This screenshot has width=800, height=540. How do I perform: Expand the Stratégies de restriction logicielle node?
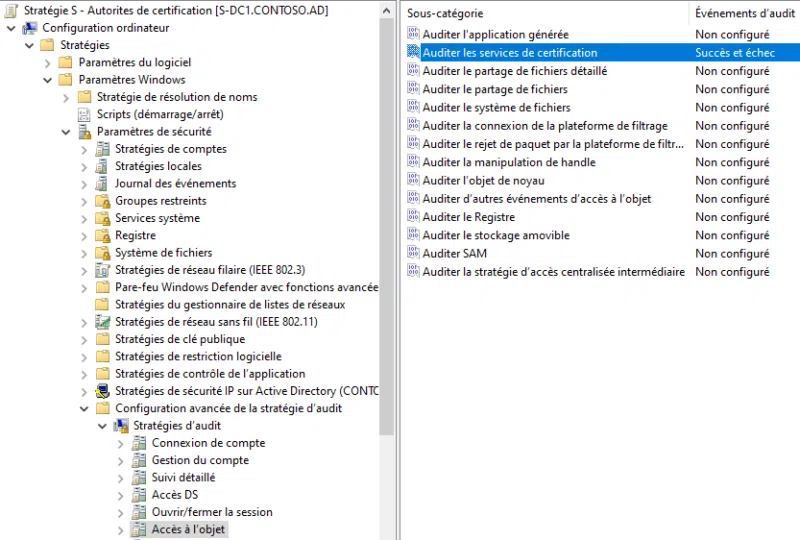click(84, 357)
